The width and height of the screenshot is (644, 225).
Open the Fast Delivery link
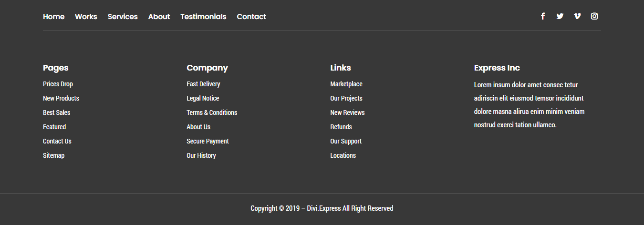click(203, 84)
